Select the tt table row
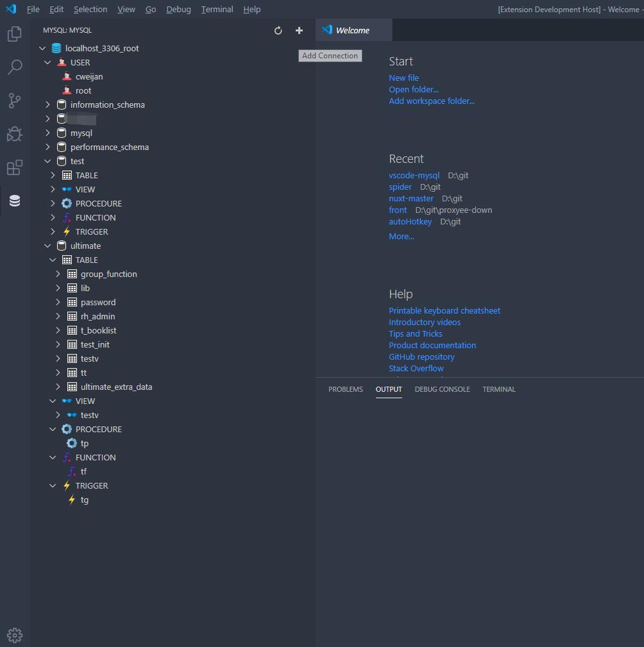Viewport: 644px width, 647px height. pyautogui.click(x=173, y=373)
